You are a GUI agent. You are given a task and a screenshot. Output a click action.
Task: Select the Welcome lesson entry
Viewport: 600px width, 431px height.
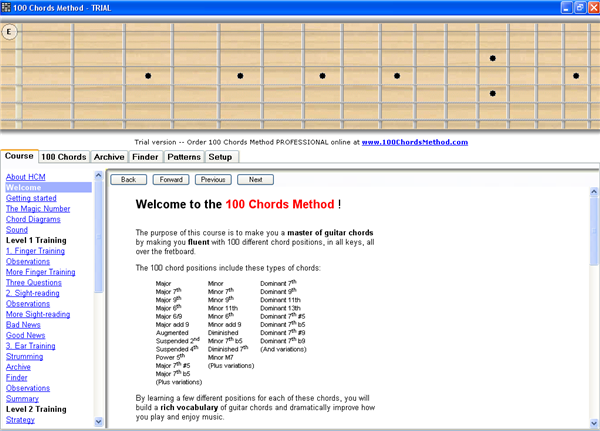(48, 188)
